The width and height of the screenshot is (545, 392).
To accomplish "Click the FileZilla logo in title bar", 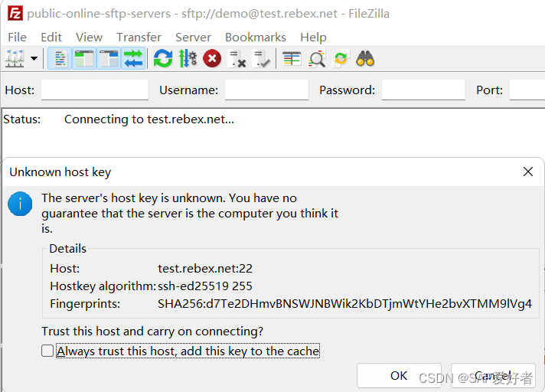I will (15, 14).
